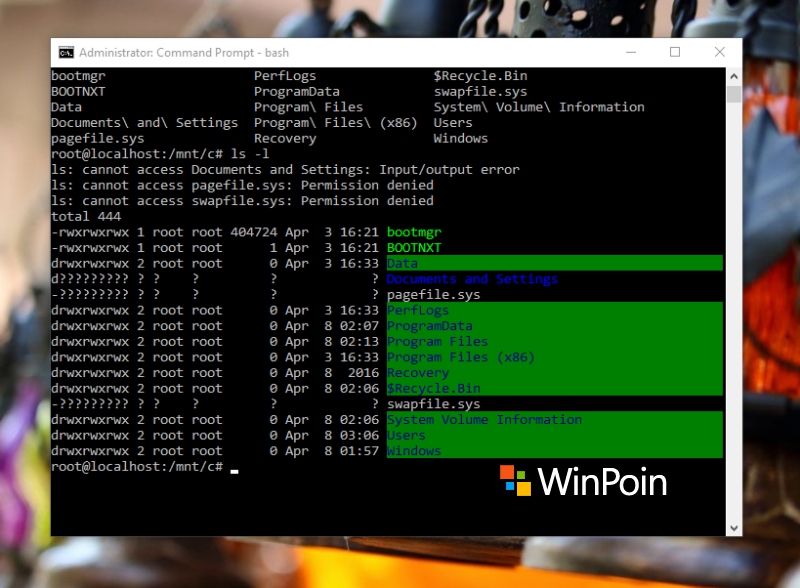The image size is (800, 588).
Task: Click 'PerfLogs' in the top column listing
Action: point(285,76)
